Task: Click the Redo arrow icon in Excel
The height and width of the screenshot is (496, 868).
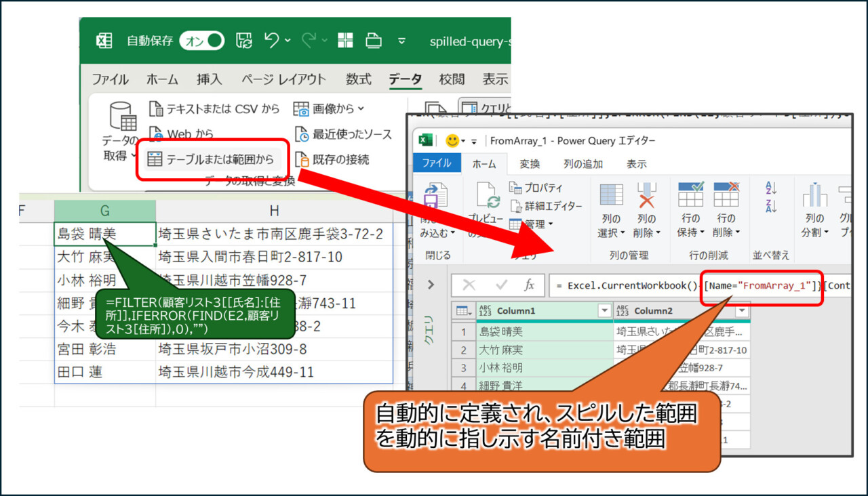Action: click(x=308, y=41)
